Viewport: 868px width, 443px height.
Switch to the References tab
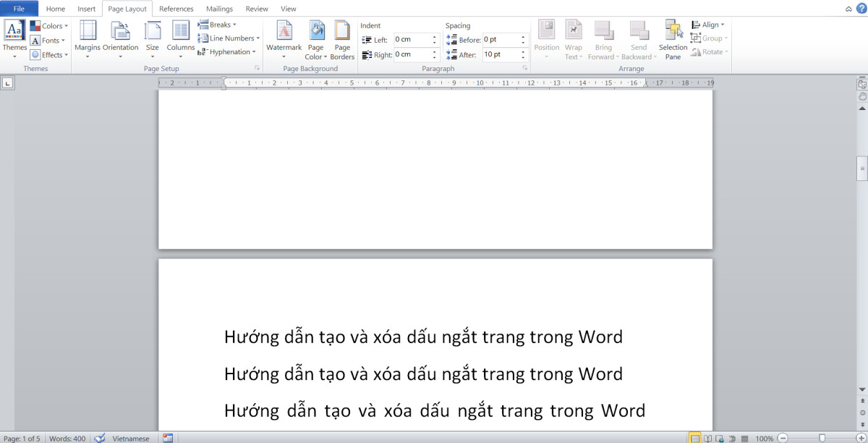point(176,9)
